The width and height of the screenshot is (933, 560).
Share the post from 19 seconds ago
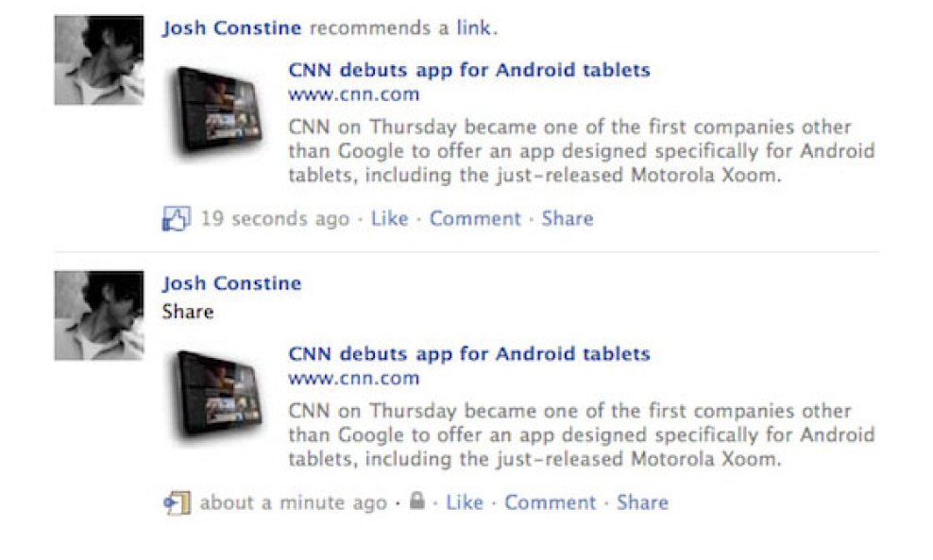(x=567, y=219)
